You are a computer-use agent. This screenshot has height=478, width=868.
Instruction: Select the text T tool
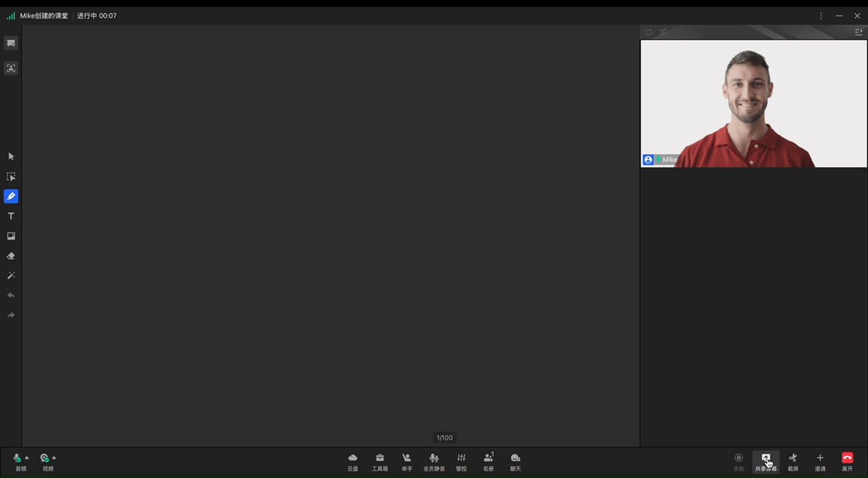11,216
